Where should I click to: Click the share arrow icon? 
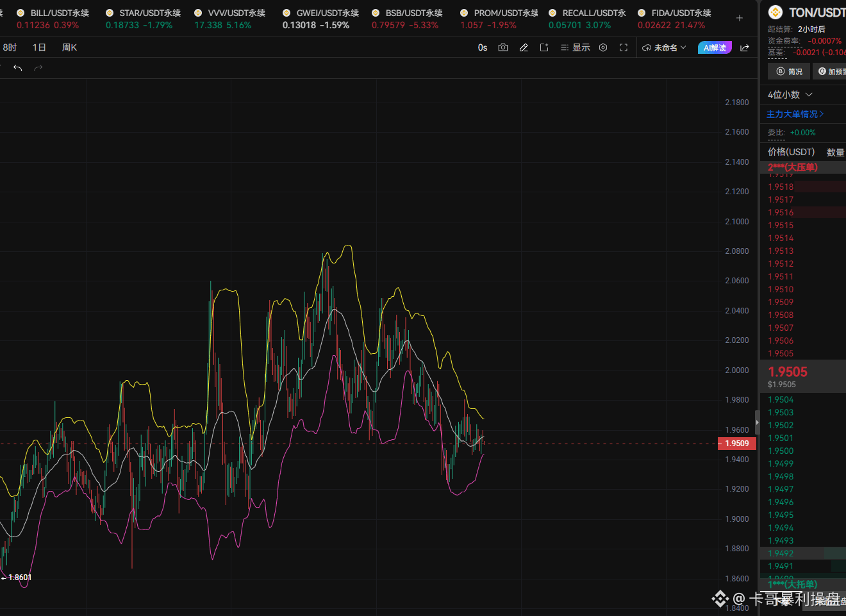click(x=745, y=47)
